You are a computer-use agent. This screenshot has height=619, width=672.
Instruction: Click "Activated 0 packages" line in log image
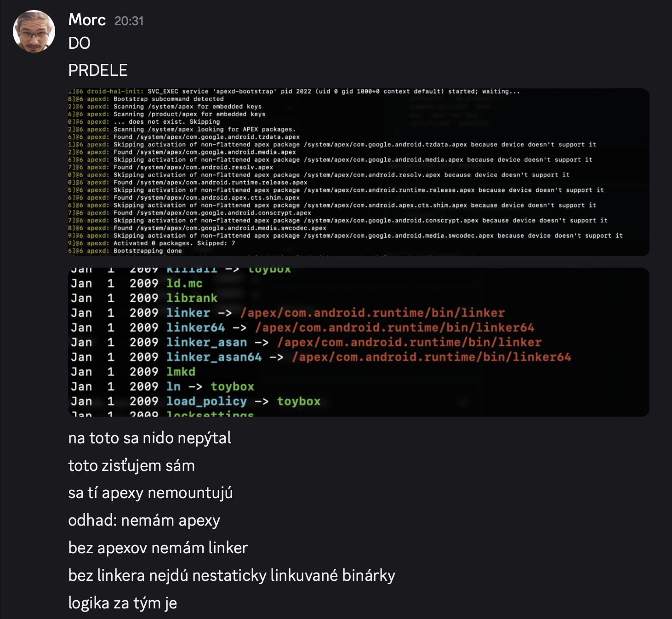[x=174, y=243]
